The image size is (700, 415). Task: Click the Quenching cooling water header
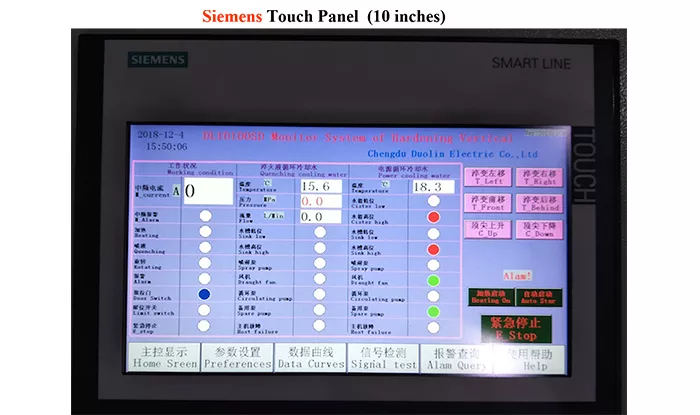(x=303, y=170)
